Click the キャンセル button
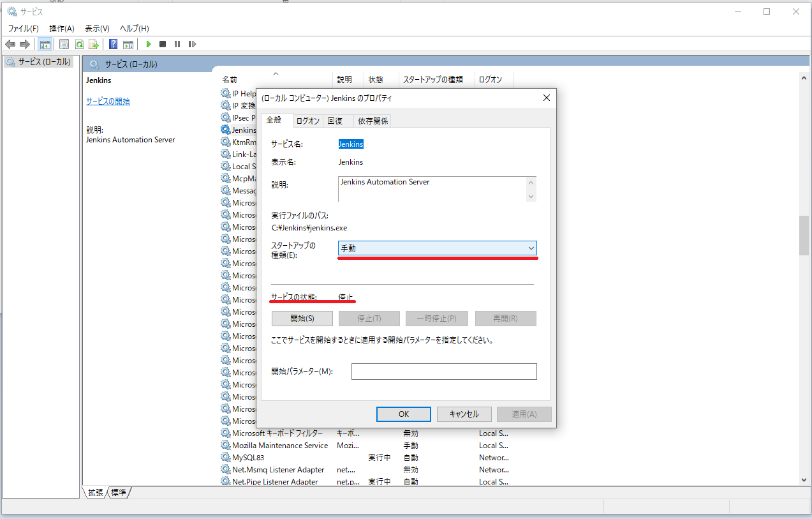812x519 pixels. click(464, 414)
